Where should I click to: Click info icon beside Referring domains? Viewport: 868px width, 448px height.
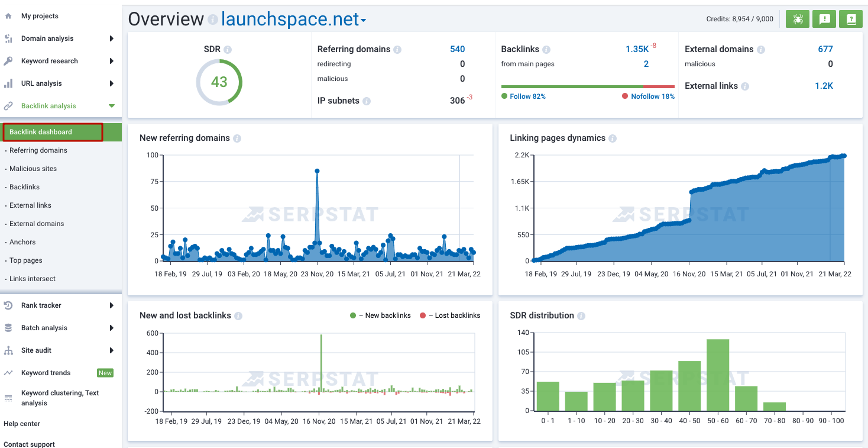pos(397,50)
